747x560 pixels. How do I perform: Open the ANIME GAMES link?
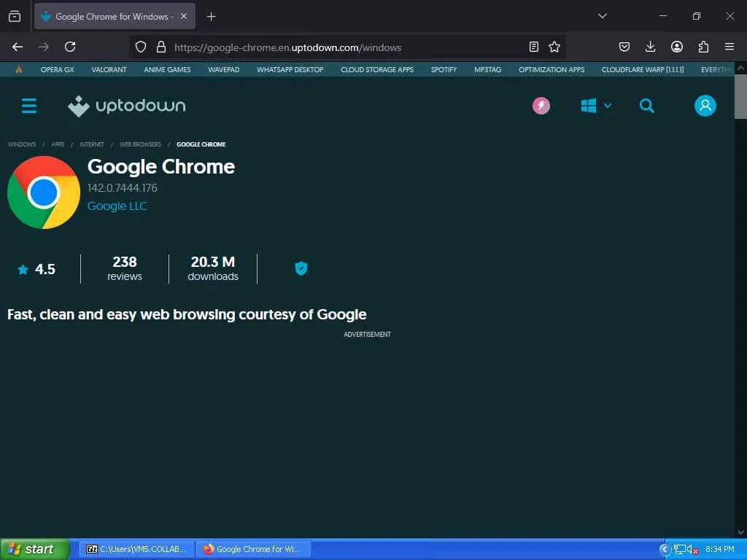(x=167, y=69)
